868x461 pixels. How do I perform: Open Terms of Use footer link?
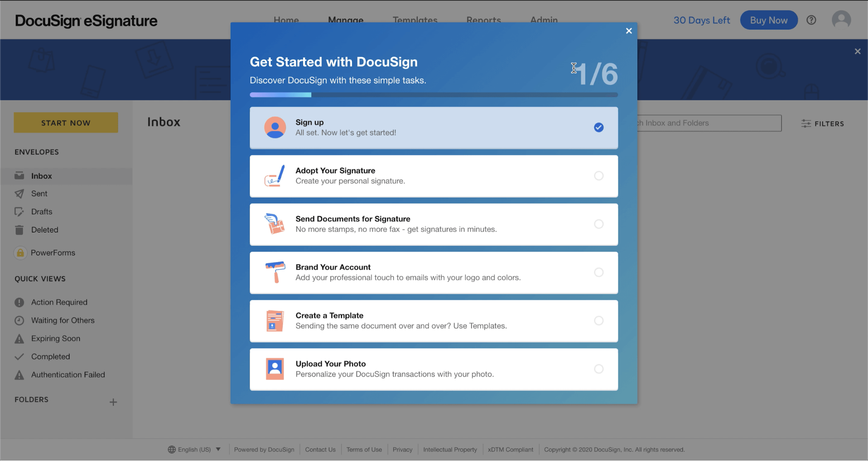pos(364,450)
